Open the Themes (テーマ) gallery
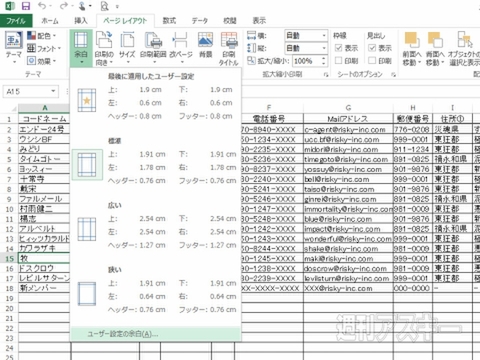Image resolution: width=480 pixels, height=360 pixels. [14, 48]
